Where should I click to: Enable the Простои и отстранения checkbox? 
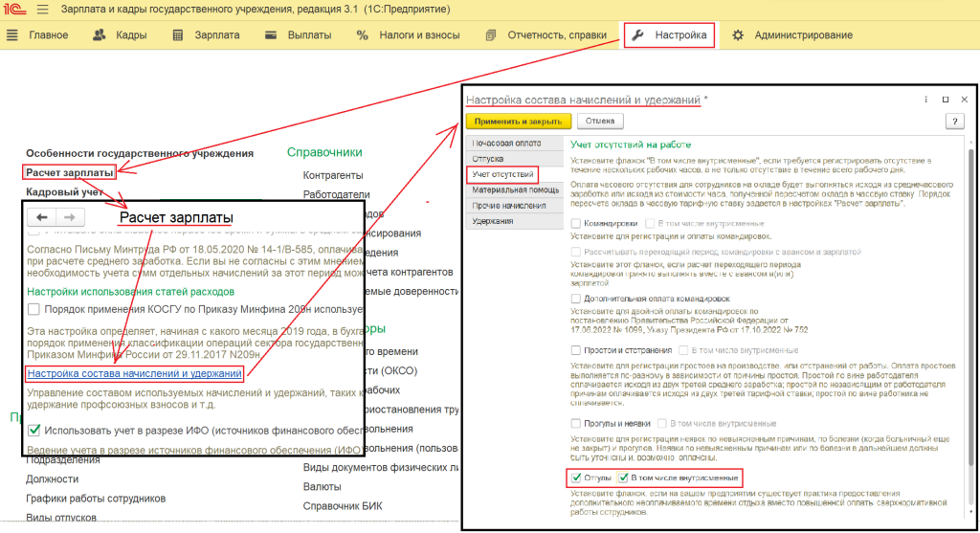tap(575, 350)
